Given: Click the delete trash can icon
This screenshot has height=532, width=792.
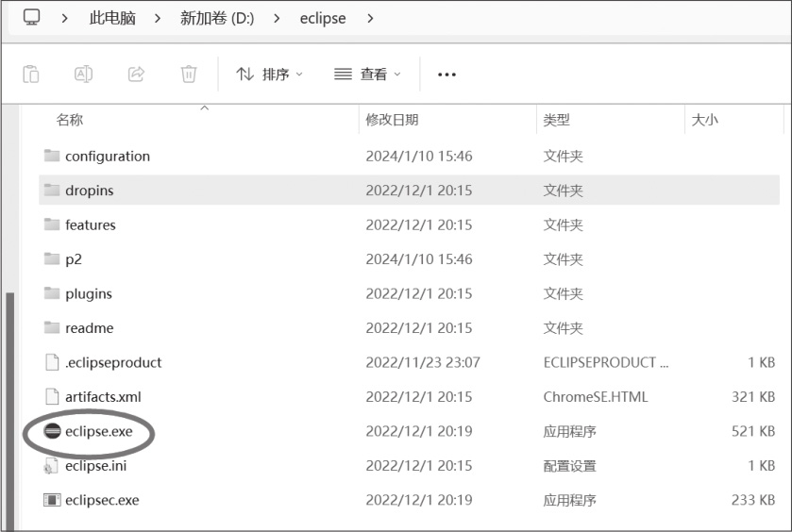Looking at the screenshot, I should click(189, 75).
